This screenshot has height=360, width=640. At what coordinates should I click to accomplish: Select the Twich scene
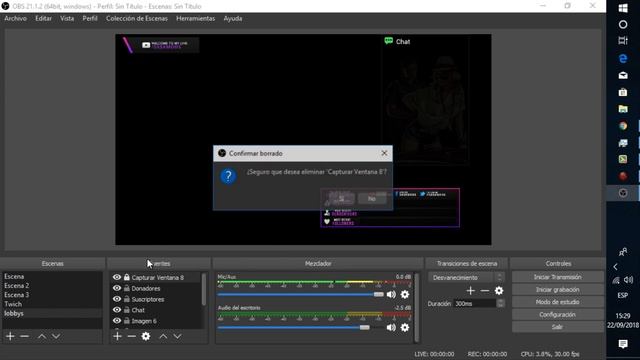coord(52,304)
